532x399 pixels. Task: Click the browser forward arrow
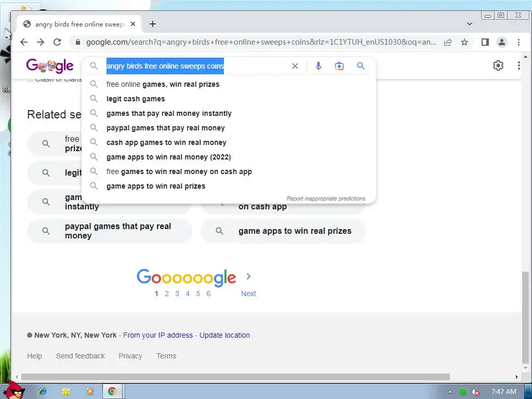(x=41, y=42)
